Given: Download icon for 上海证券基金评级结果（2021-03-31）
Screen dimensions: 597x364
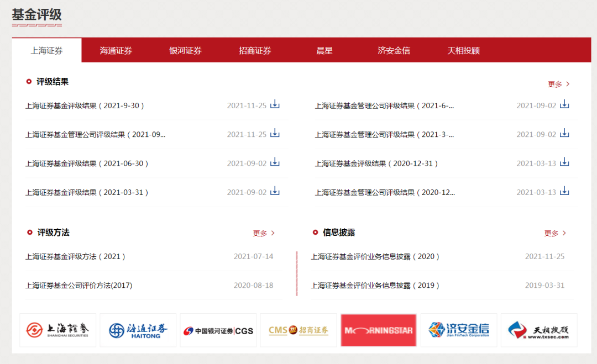Looking at the screenshot, I should pyautogui.click(x=275, y=191).
